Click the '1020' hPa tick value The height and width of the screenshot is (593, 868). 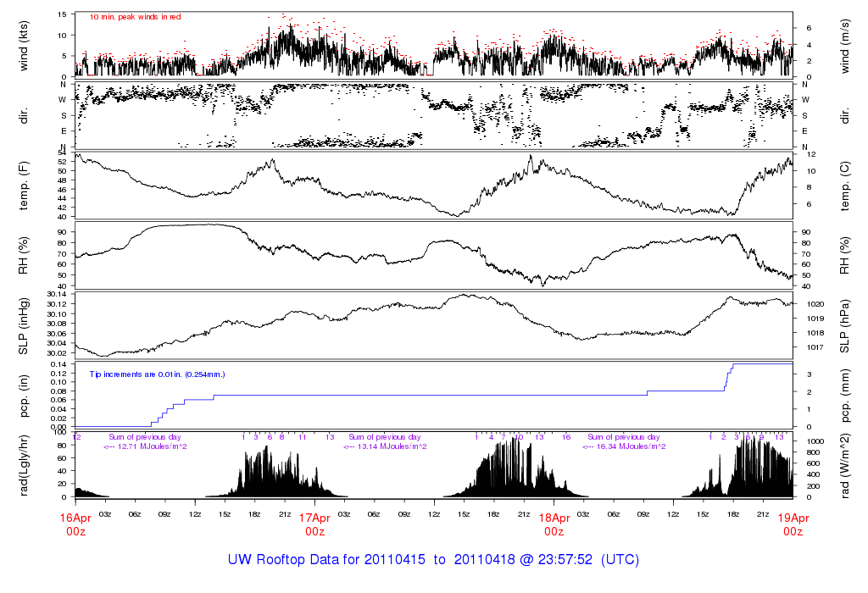(815, 304)
